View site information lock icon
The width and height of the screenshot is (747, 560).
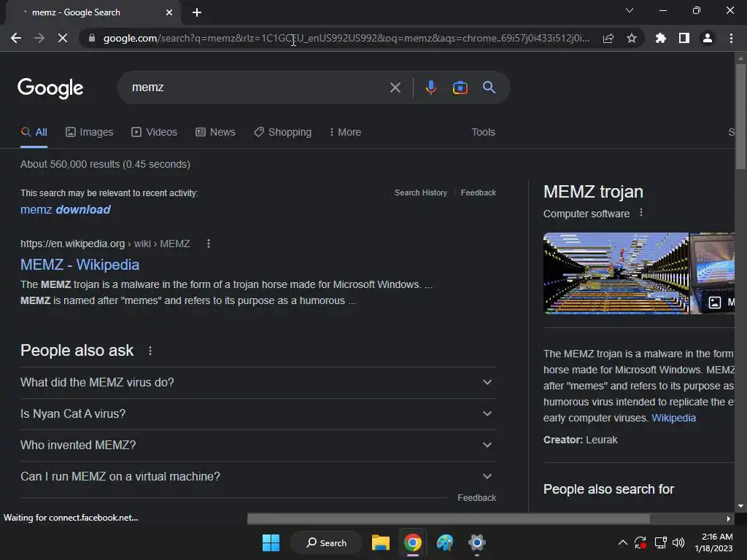coord(92,38)
